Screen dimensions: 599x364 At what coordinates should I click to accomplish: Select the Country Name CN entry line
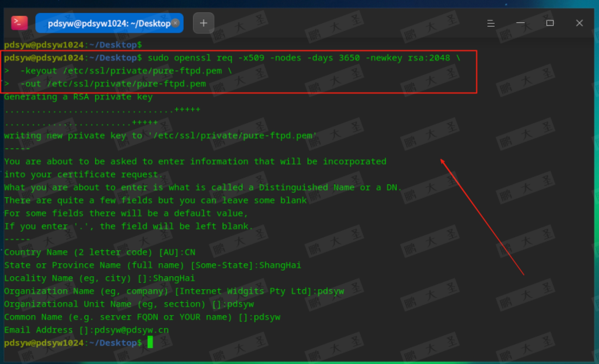(x=100, y=252)
